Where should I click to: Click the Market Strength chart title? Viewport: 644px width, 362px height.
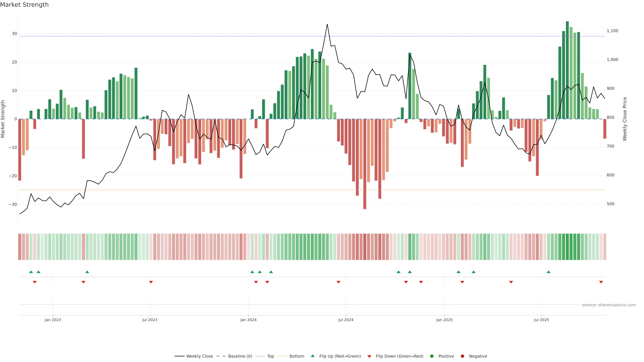point(24,5)
